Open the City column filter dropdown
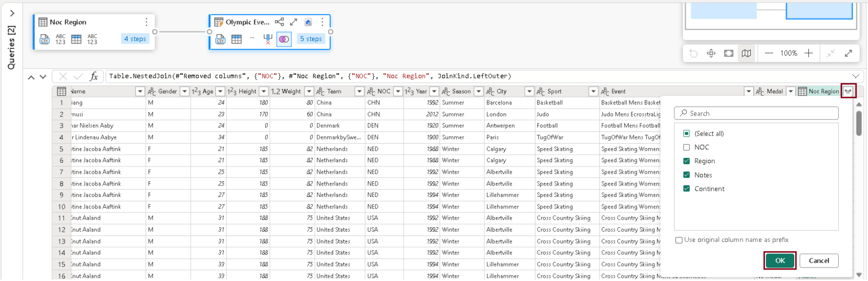The image size is (868, 281). 529,91
